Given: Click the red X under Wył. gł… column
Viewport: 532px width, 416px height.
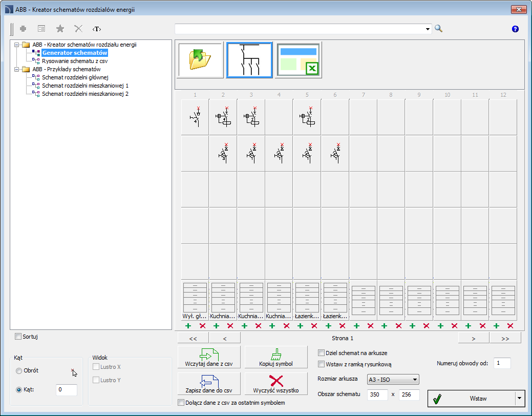Looking at the screenshot, I should pyautogui.click(x=203, y=326).
